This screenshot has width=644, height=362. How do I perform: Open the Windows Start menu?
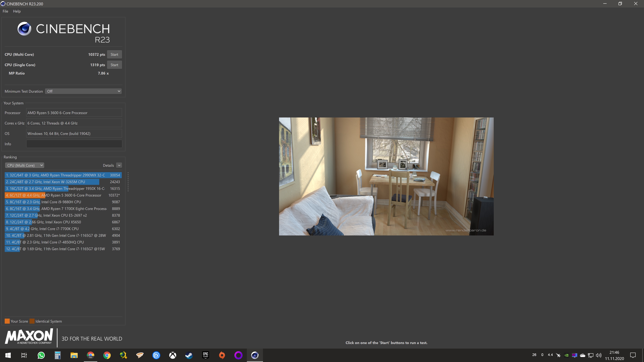pyautogui.click(x=8, y=355)
